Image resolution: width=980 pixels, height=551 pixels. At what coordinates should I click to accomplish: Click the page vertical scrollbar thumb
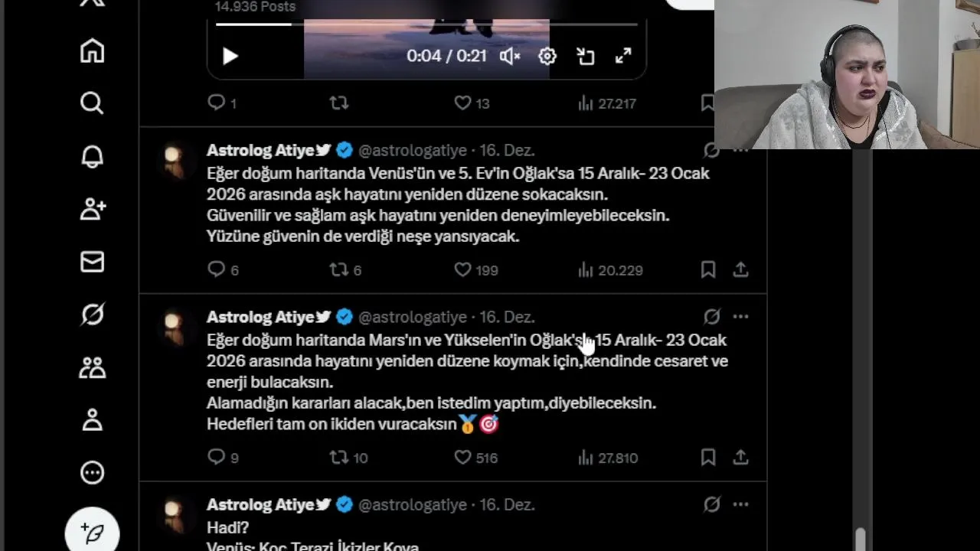click(861, 539)
